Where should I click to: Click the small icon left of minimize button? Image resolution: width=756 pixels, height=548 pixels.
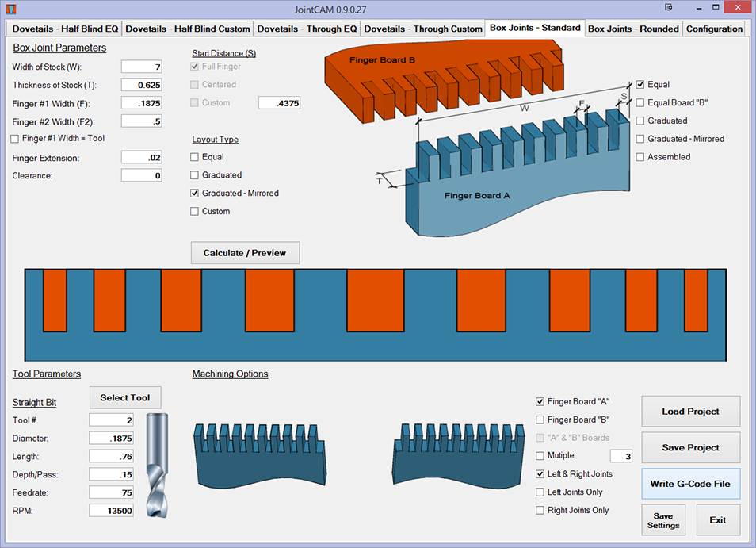click(669, 8)
